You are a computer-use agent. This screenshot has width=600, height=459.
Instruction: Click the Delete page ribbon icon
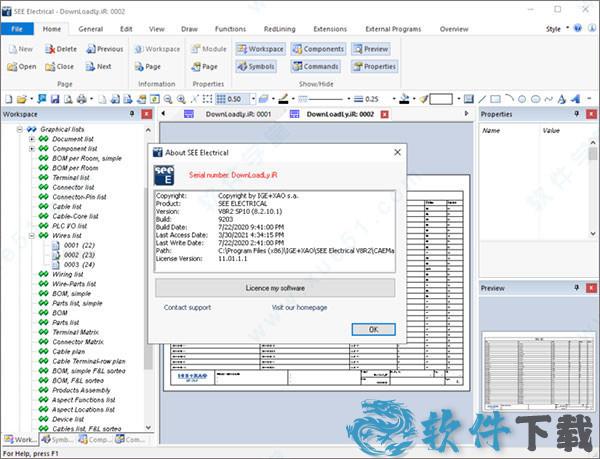pyautogui.click(x=60, y=49)
